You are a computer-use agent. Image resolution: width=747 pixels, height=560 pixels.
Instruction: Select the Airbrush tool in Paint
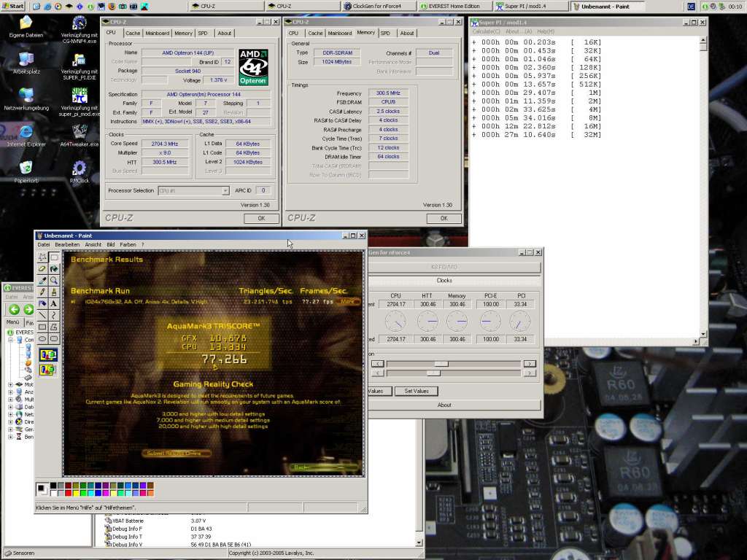point(42,303)
